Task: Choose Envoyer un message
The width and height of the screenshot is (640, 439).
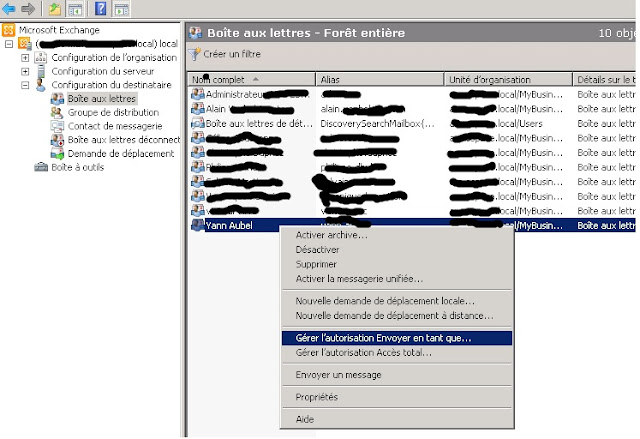Action: (397, 375)
